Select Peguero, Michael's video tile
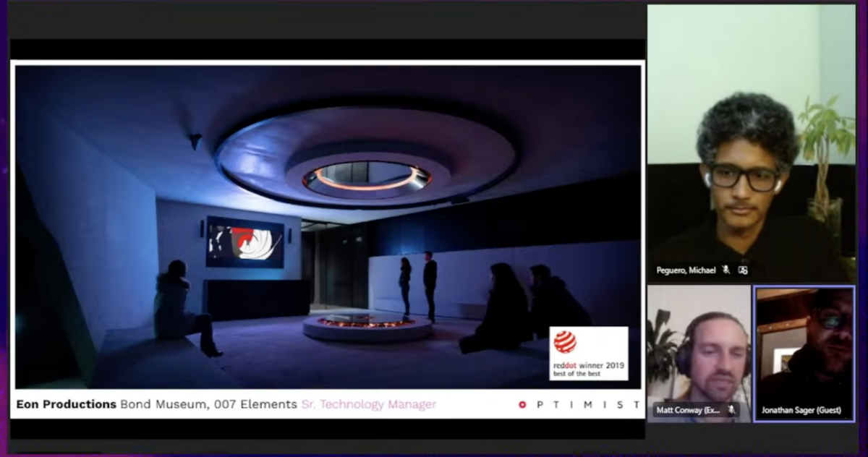Screen dimensions: 868x457 pyautogui.click(x=752, y=143)
